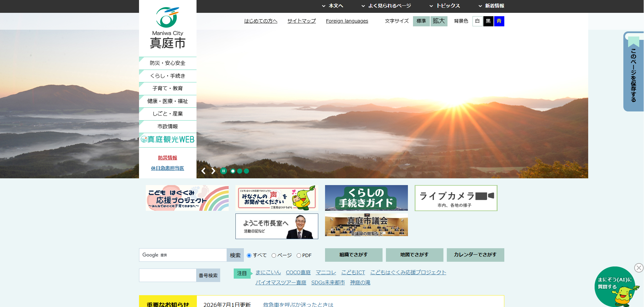Open the マニコレ featured link
The width and height of the screenshot is (644, 307).
tap(326, 273)
